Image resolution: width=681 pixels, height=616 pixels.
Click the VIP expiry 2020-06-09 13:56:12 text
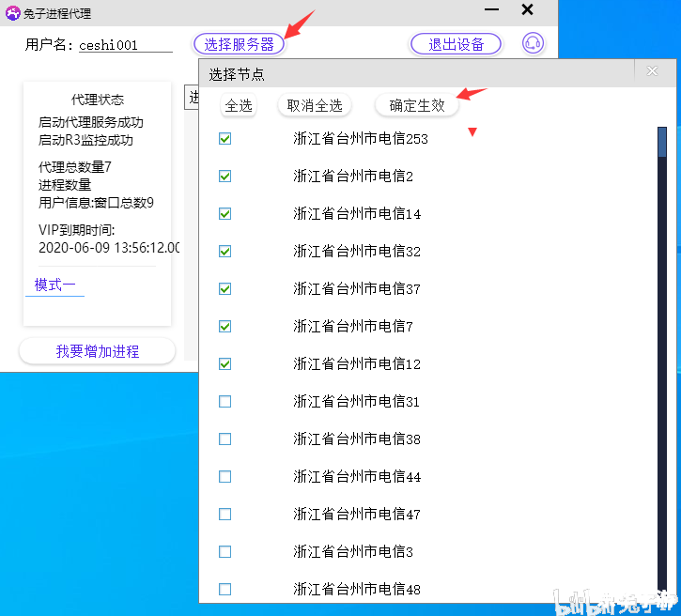click(x=109, y=248)
